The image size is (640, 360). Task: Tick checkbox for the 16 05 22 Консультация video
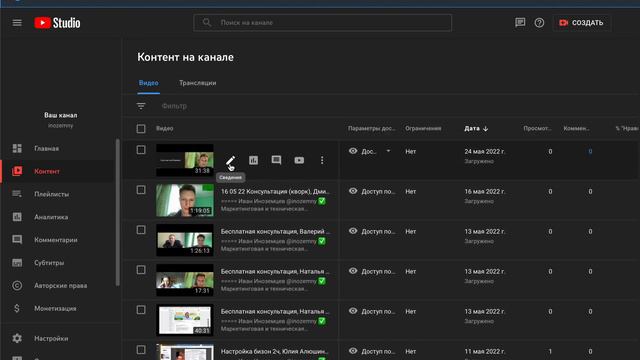[141, 190]
